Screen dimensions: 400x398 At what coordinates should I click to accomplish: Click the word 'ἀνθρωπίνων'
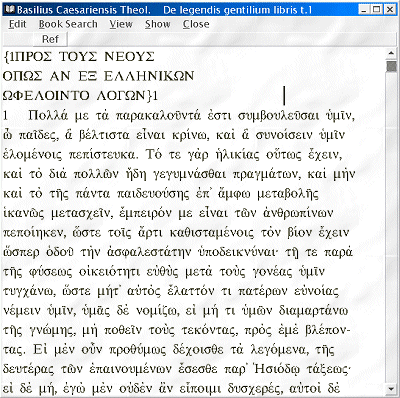tap(298, 213)
